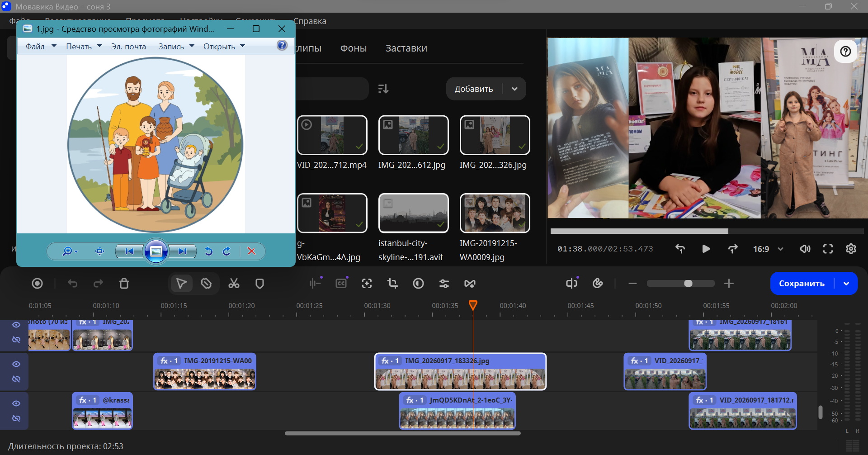This screenshot has width=868, height=455.
Task: Open the crop and rotate tool
Action: [392, 284]
